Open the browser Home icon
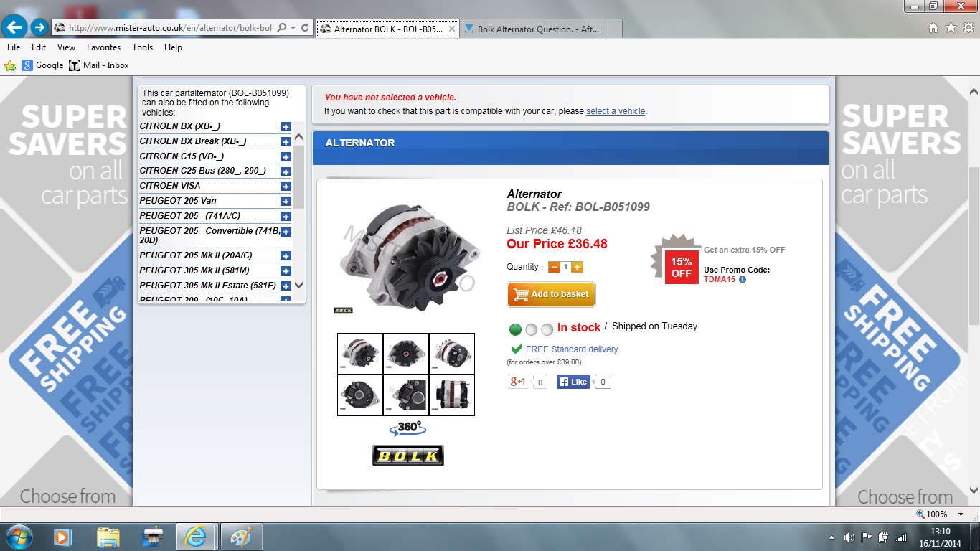This screenshot has height=551, width=980. click(933, 28)
